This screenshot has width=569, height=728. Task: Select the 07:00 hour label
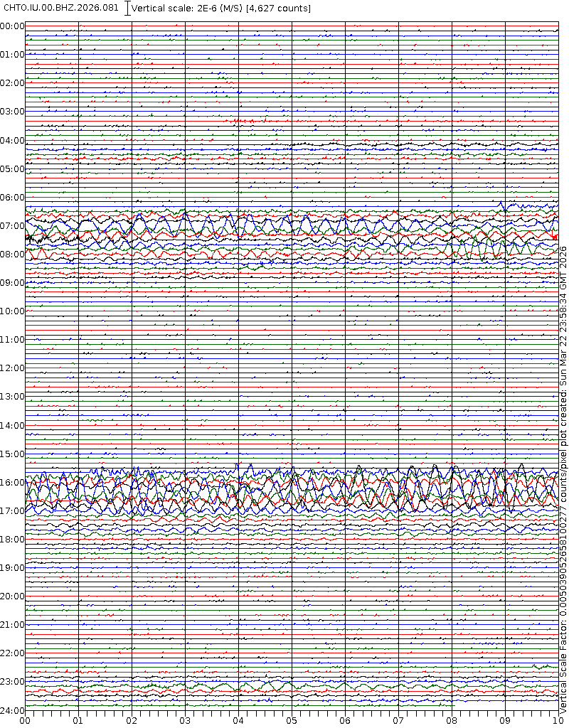point(12,226)
